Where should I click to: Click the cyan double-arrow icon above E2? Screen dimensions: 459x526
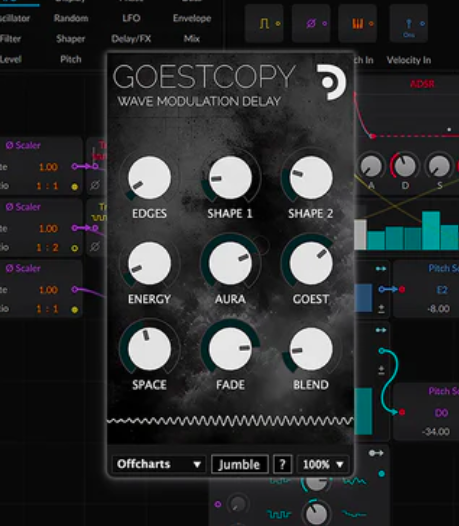click(x=381, y=269)
